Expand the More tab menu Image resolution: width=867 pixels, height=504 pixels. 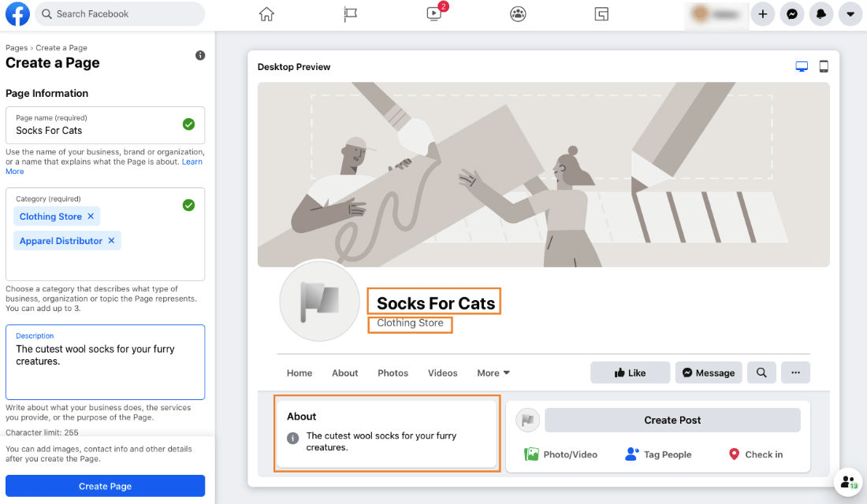coord(493,372)
